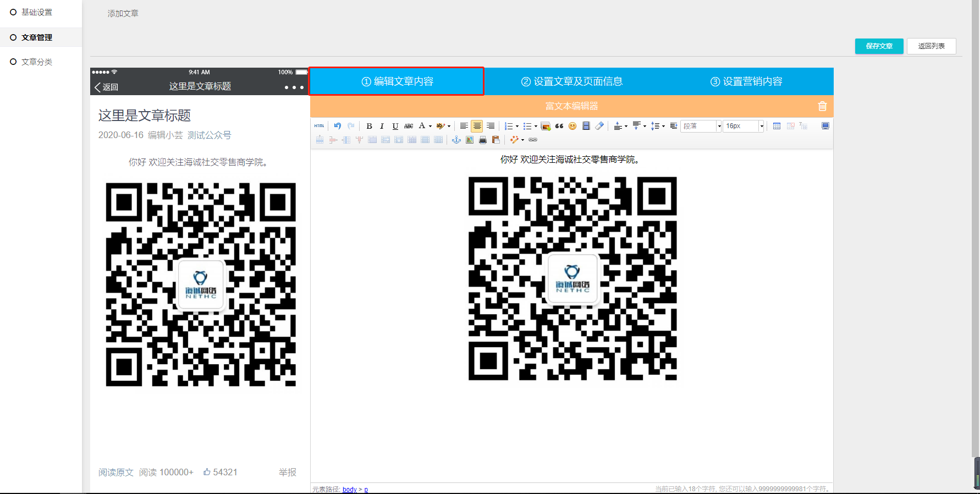Click the merge cells icon

point(372,140)
